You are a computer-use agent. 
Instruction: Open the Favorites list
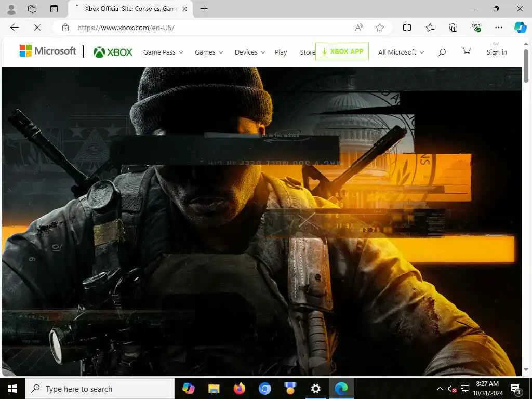tap(430, 28)
